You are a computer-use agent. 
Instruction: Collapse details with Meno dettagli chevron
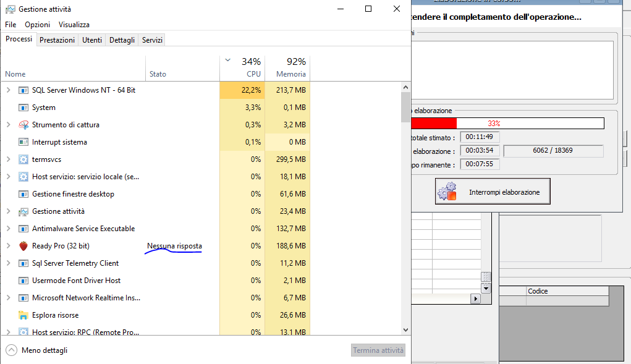(x=12, y=350)
